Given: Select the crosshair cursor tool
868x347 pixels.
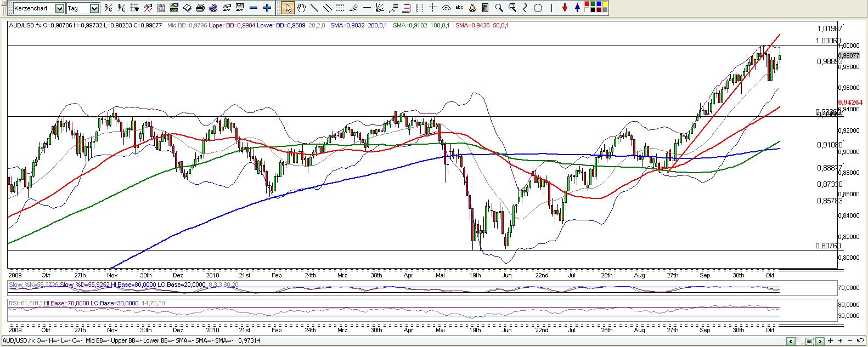Looking at the screenshot, I should pyautogui.click(x=433, y=8).
